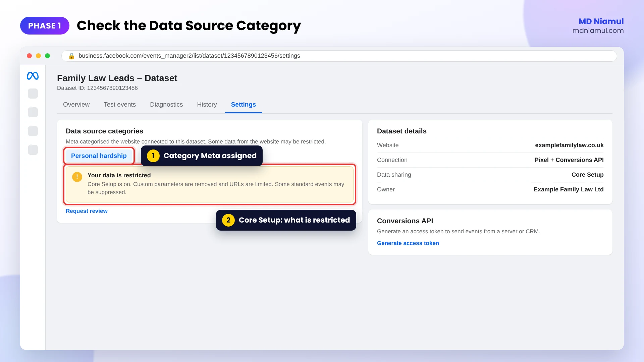Click the Core Setup data sharing value
Viewport: 644px width, 362px height.
[x=587, y=175]
